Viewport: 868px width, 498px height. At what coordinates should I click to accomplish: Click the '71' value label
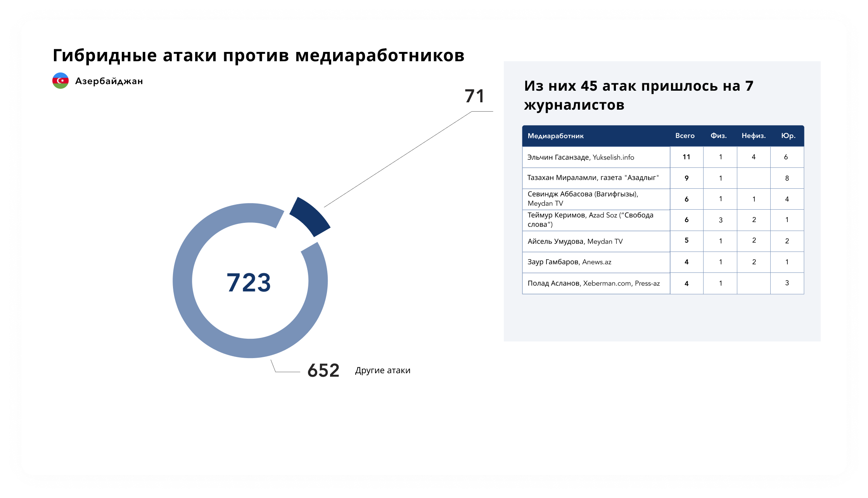tap(475, 96)
